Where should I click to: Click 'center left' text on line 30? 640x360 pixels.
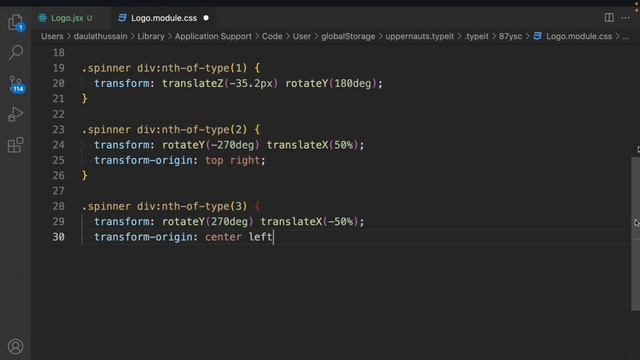[239, 237]
